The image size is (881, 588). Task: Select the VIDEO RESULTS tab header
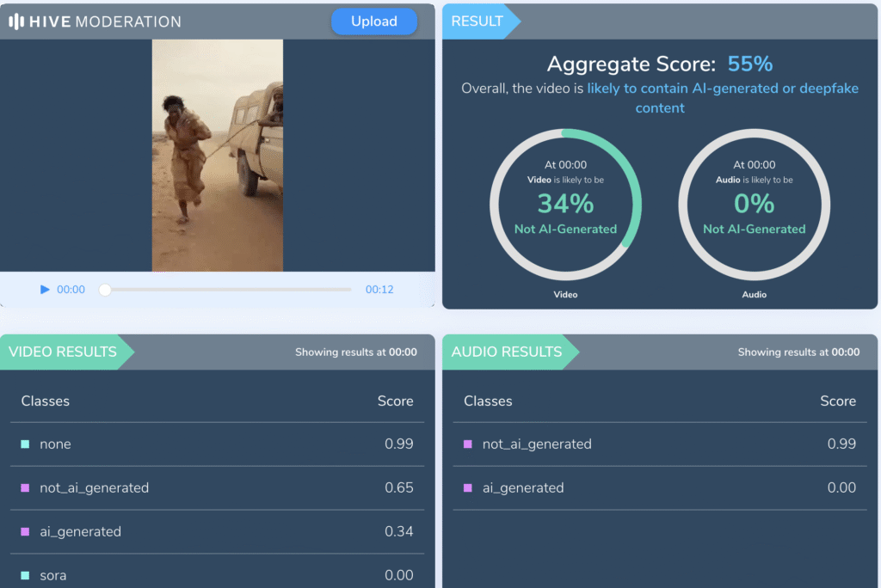point(63,352)
